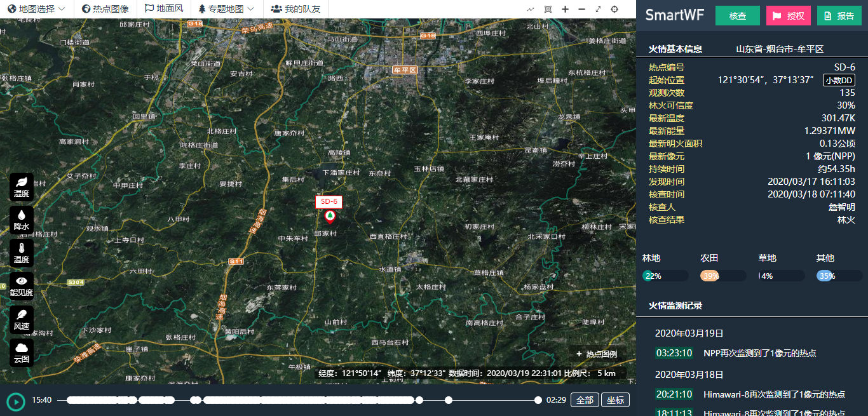Click the pink 授权 authorize button
Viewport: 868px width, 416px height.
click(x=789, y=16)
